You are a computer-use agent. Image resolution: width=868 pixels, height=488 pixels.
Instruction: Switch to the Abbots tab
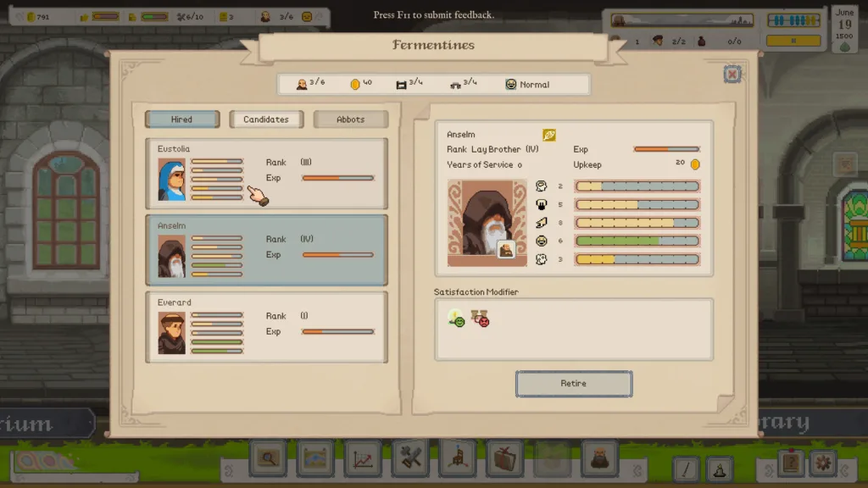(350, 119)
